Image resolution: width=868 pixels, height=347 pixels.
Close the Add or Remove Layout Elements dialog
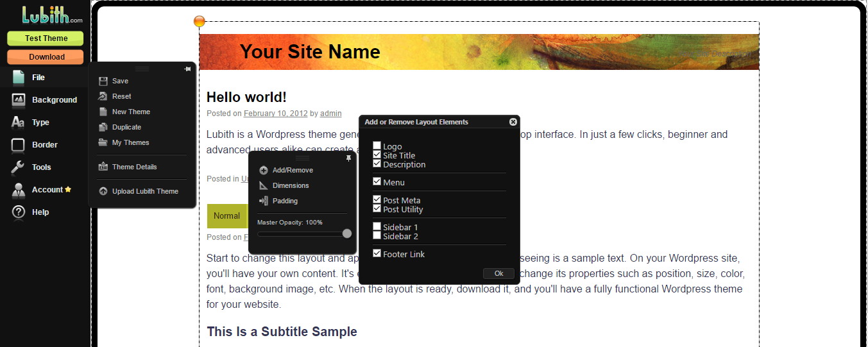513,121
